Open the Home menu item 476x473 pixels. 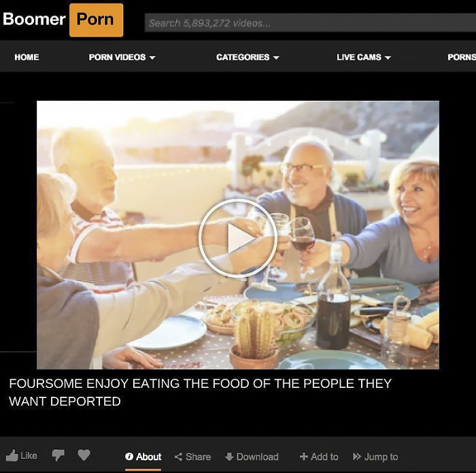click(x=27, y=57)
